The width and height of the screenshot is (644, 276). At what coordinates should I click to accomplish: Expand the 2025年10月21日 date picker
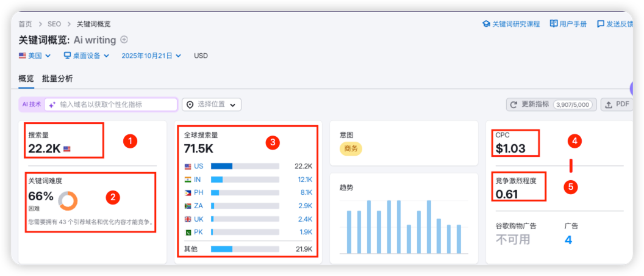(x=151, y=56)
